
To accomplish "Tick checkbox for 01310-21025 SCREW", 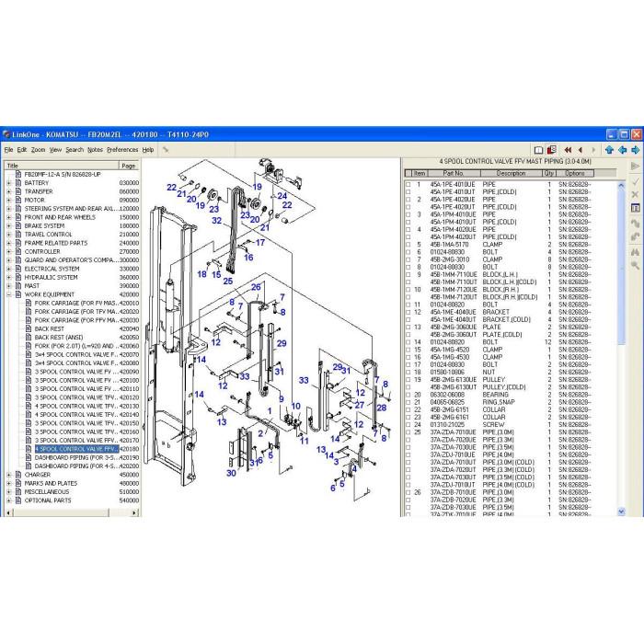I will point(408,425).
